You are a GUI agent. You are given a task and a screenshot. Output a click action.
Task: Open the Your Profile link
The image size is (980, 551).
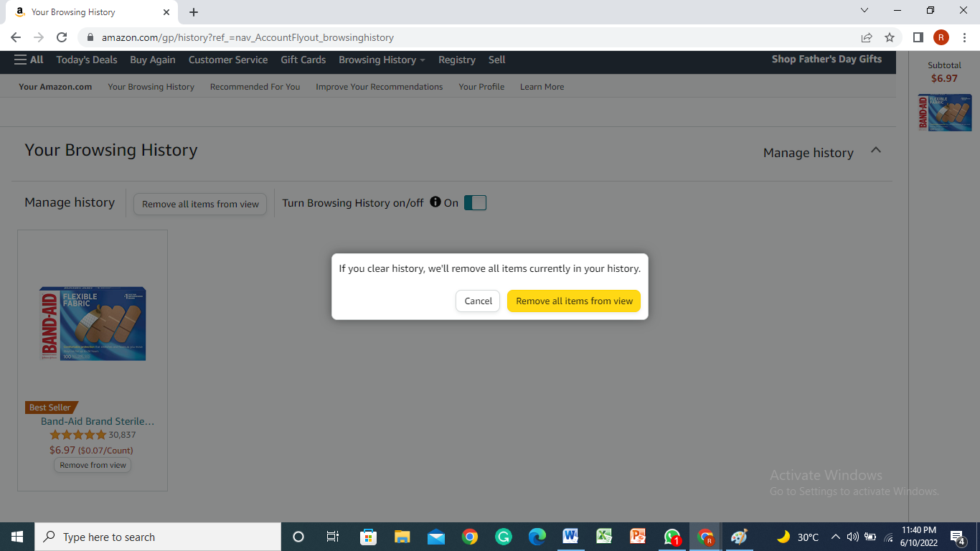[x=481, y=87]
